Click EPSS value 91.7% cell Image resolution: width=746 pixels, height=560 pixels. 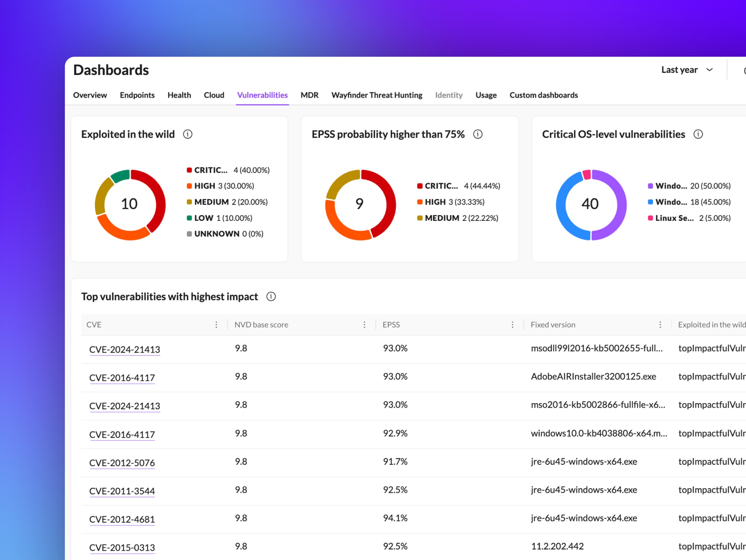pyautogui.click(x=395, y=462)
